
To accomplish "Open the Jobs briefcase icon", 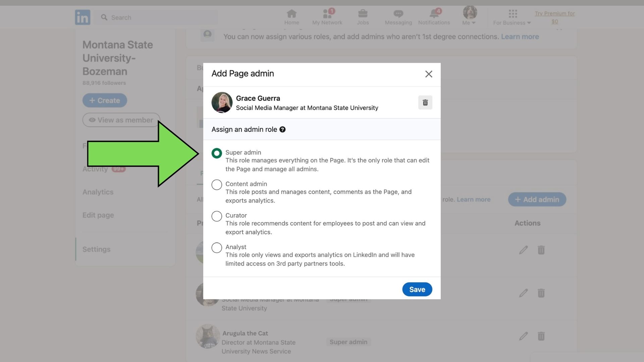I will coord(363,17).
